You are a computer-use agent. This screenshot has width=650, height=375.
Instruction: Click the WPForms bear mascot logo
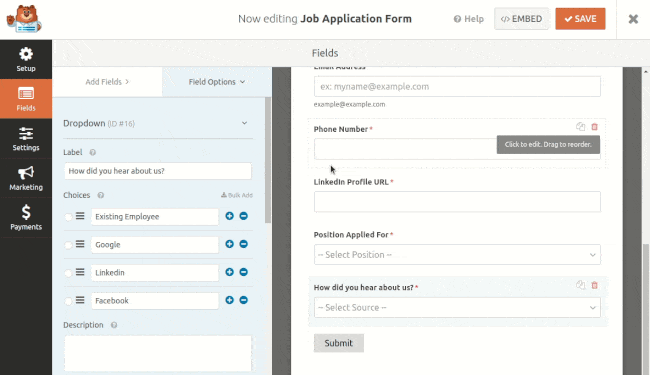(24, 19)
